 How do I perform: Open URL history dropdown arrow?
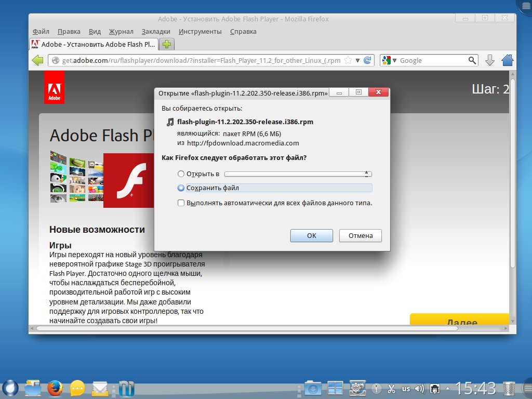[x=357, y=60]
